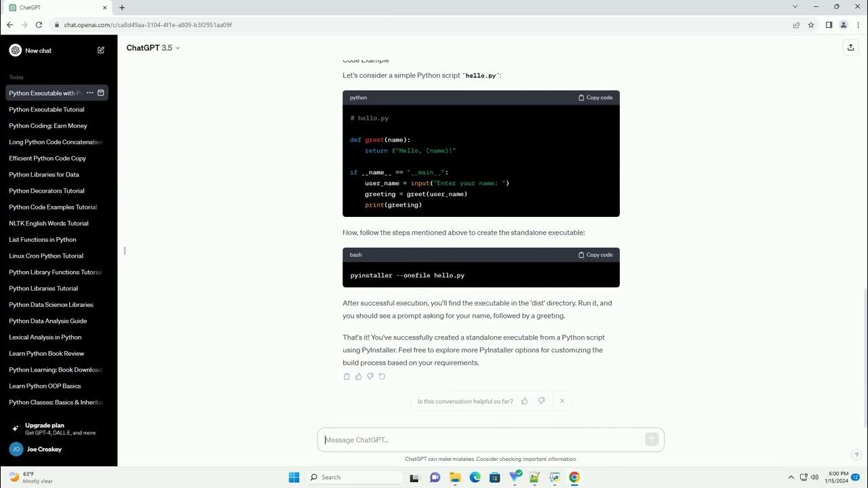868x488 pixels.
Task: Dismiss the conversation helpful prompt
Action: coord(562,401)
